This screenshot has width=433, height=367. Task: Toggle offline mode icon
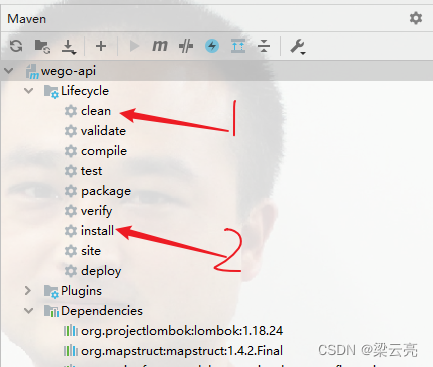click(x=186, y=46)
